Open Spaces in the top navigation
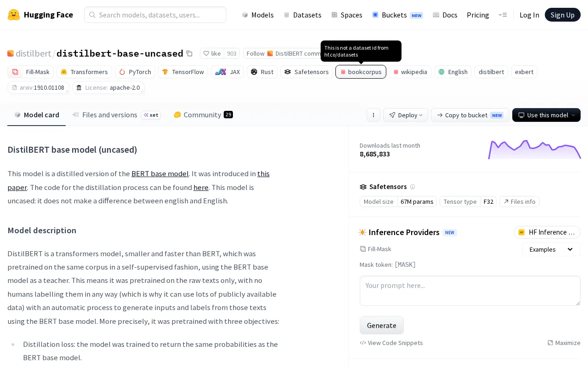The height and width of the screenshot is (368, 588). pyautogui.click(x=347, y=15)
